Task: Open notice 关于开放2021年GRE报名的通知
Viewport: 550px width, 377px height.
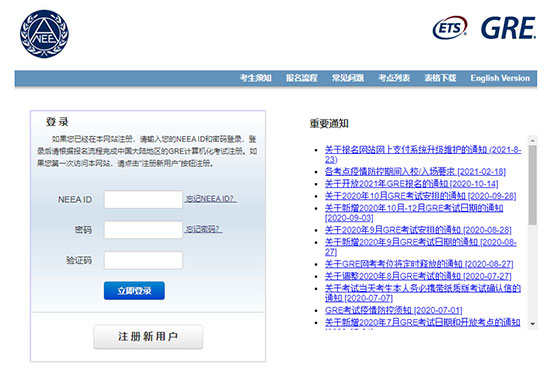Action: pyautogui.click(x=411, y=184)
